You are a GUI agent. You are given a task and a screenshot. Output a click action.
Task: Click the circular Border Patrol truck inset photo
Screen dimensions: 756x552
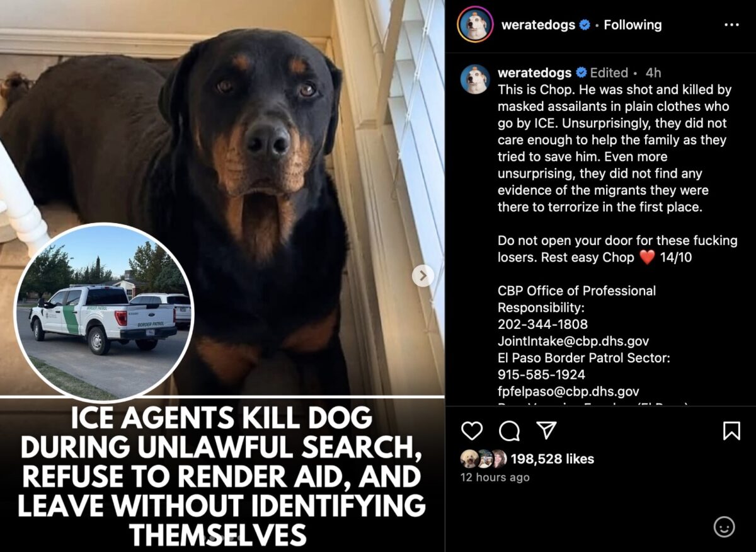[104, 312]
